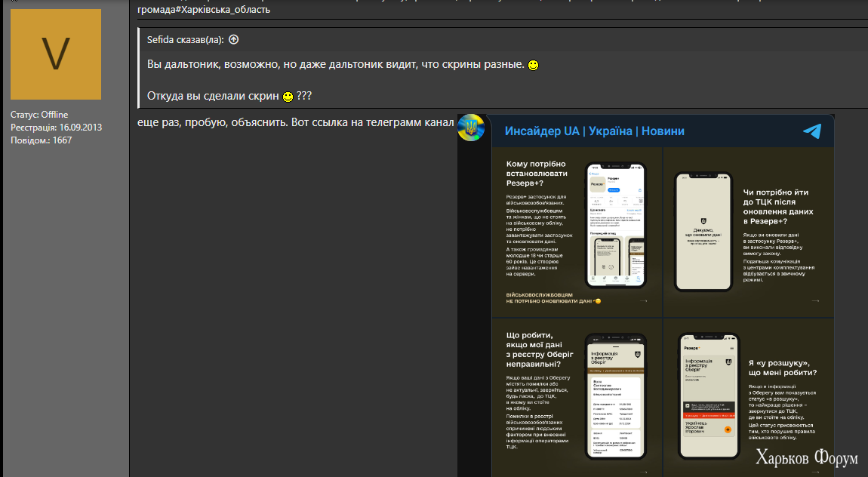The height and width of the screenshot is (477, 868).
Task: Click the Telegram paper-plane icon
Action: [x=811, y=131]
